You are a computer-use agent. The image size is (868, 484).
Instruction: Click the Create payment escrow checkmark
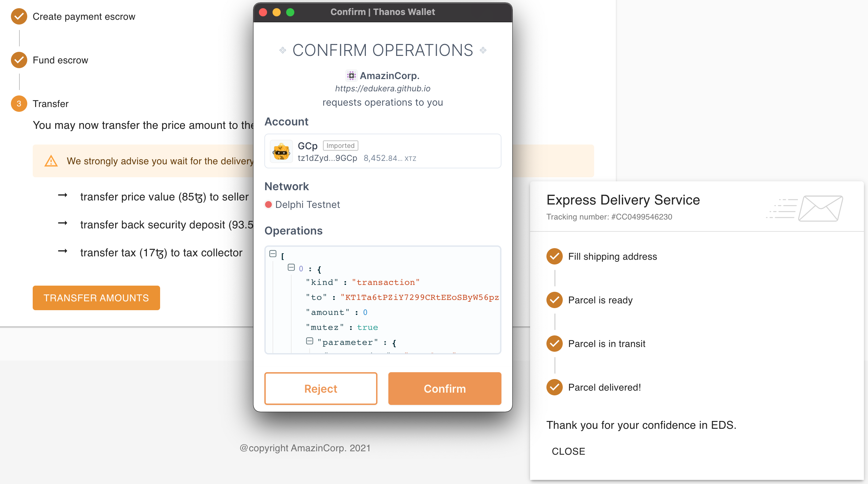click(x=19, y=16)
